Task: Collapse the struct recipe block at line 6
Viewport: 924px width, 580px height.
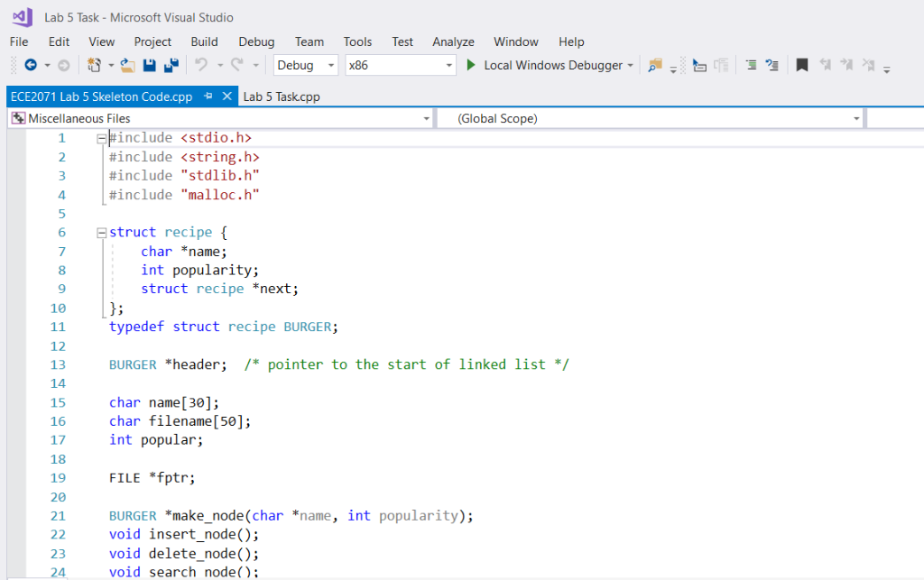Action: click(101, 233)
